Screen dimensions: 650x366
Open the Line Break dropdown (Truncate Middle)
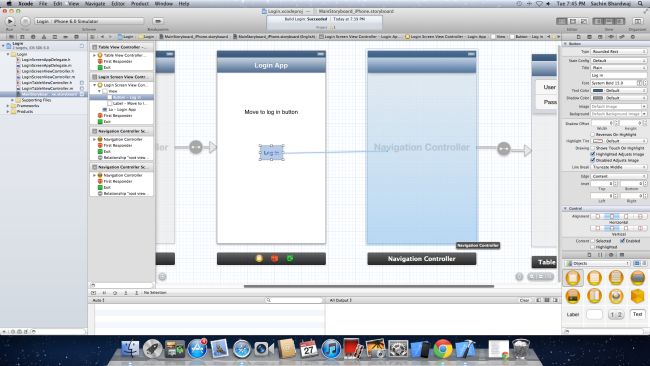click(x=618, y=167)
